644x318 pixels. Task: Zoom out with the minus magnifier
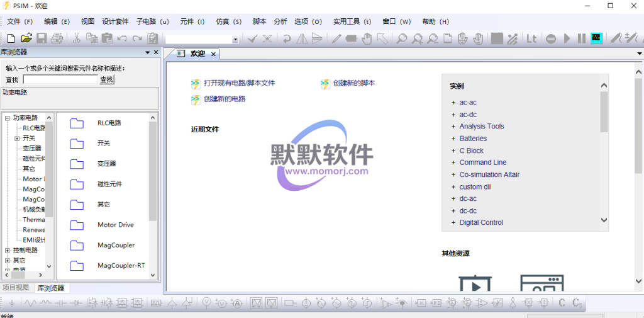(432, 38)
